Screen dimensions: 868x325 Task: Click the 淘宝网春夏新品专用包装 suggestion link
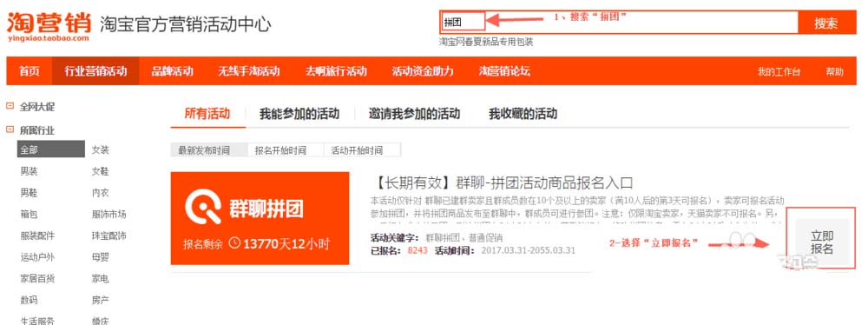pyautogui.click(x=486, y=43)
